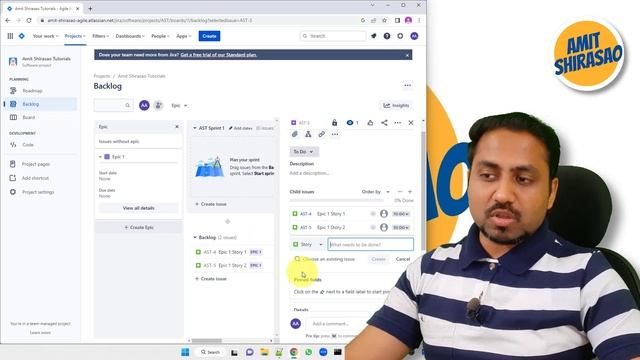
Task: Open the Epic filter dropdown
Action: pyautogui.click(x=179, y=105)
